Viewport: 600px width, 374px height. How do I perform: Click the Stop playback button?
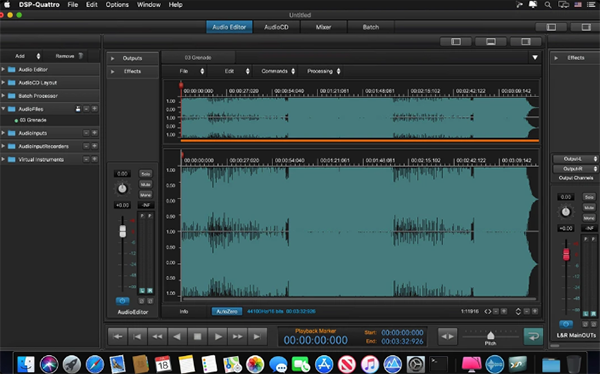coord(197,336)
